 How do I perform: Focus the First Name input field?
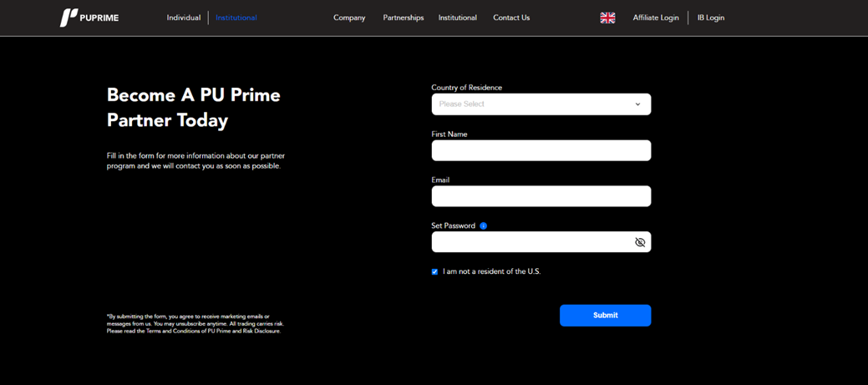(x=541, y=150)
